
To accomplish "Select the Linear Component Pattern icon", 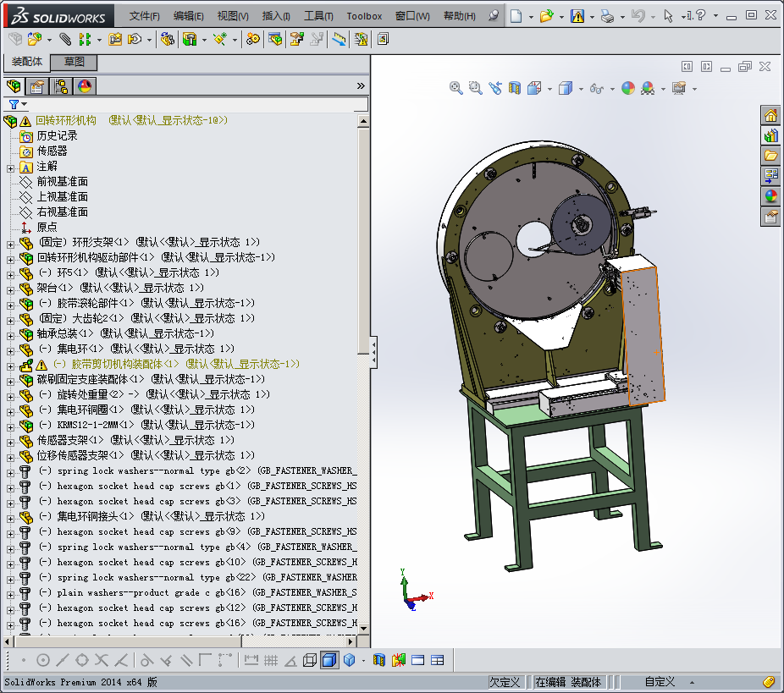I will 85,39.
